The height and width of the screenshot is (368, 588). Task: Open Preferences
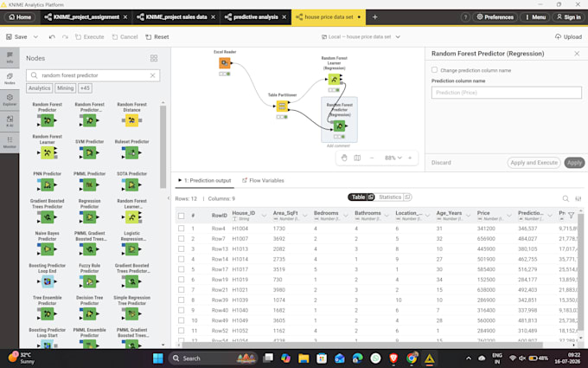click(x=495, y=17)
